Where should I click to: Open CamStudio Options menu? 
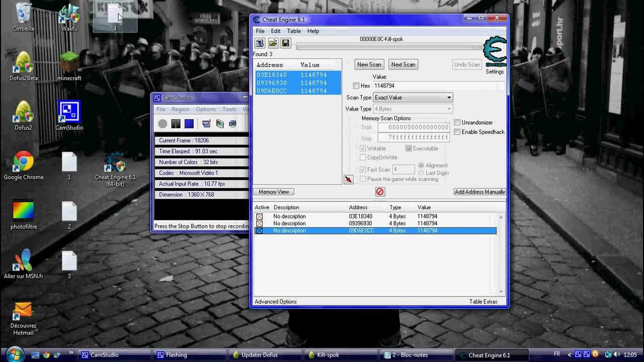click(x=206, y=110)
